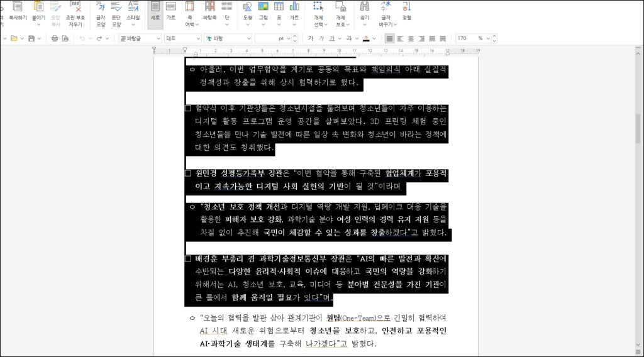Expand the save dropdown arrow

[x=39, y=38]
